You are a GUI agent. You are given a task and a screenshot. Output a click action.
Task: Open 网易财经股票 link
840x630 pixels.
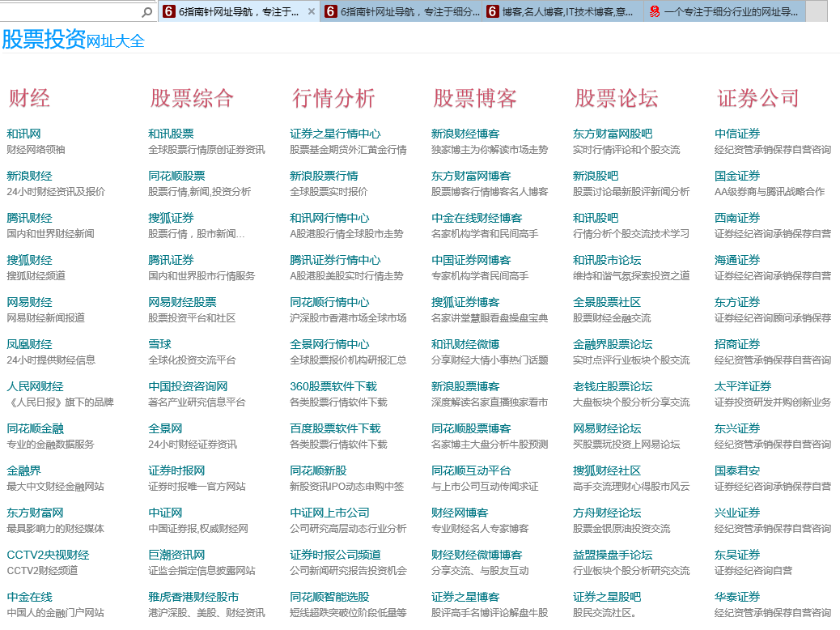(183, 302)
